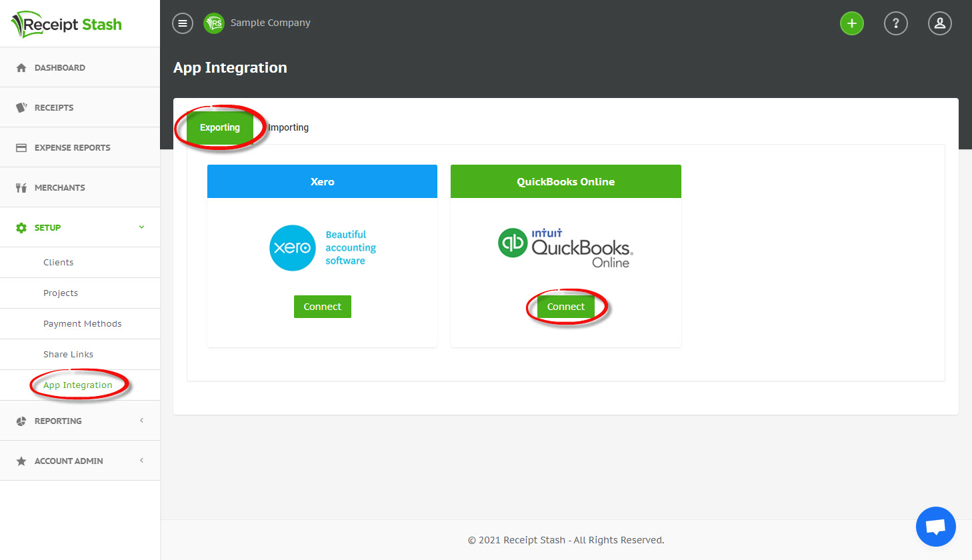Click the Sample Company RS avatar icon
The height and width of the screenshot is (560, 972).
click(214, 23)
